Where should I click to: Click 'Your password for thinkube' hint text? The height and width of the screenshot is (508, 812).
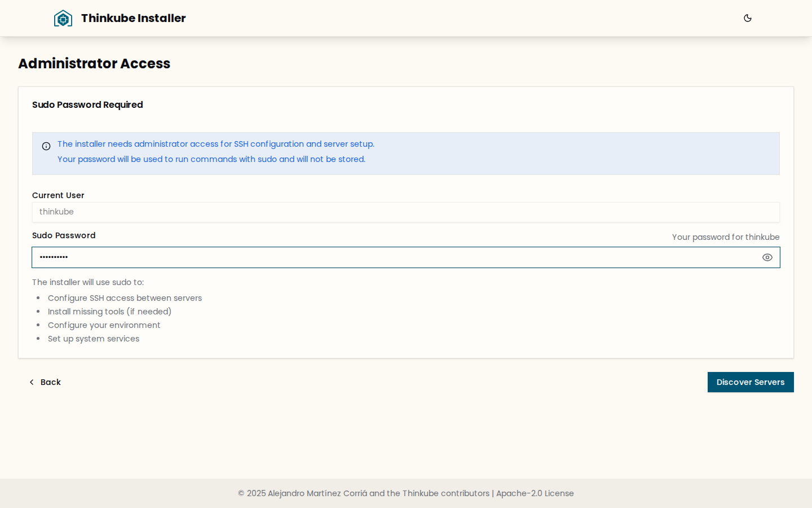point(726,237)
